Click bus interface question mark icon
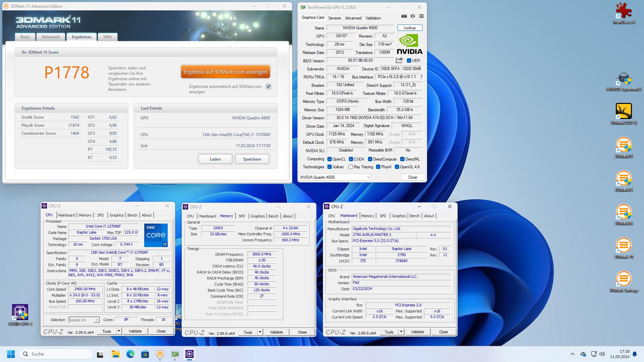Image resolution: width=644 pixels, height=362 pixels. pyautogui.click(x=421, y=77)
